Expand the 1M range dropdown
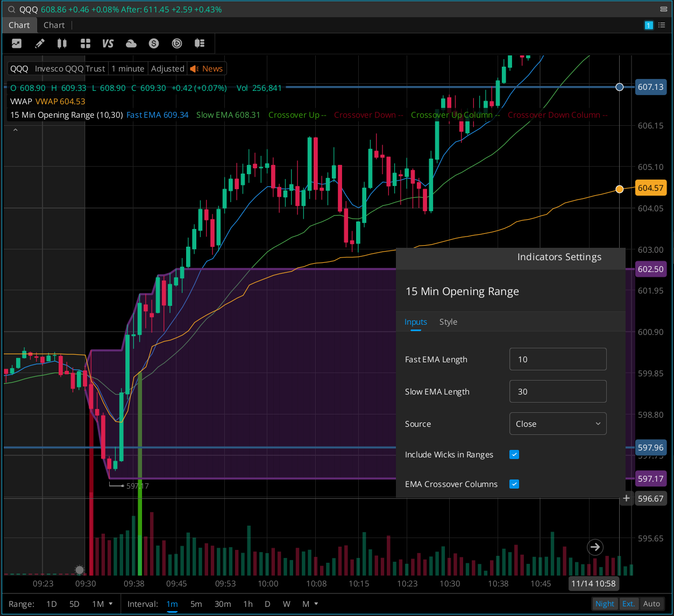This screenshot has width=674, height=616. point(102,604)
